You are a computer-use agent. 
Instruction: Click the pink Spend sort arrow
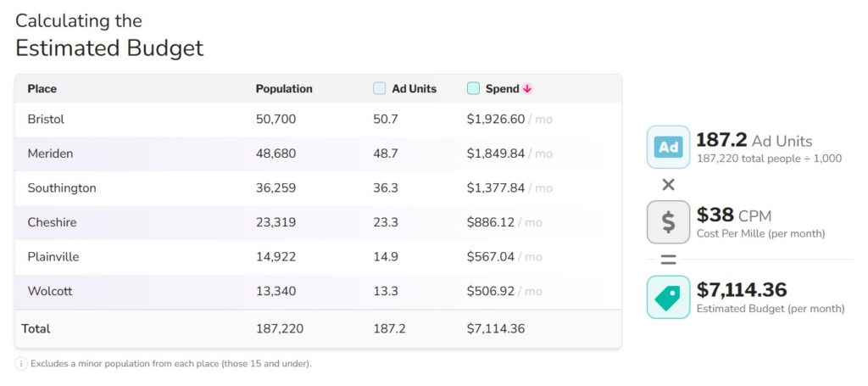(527, 88)
